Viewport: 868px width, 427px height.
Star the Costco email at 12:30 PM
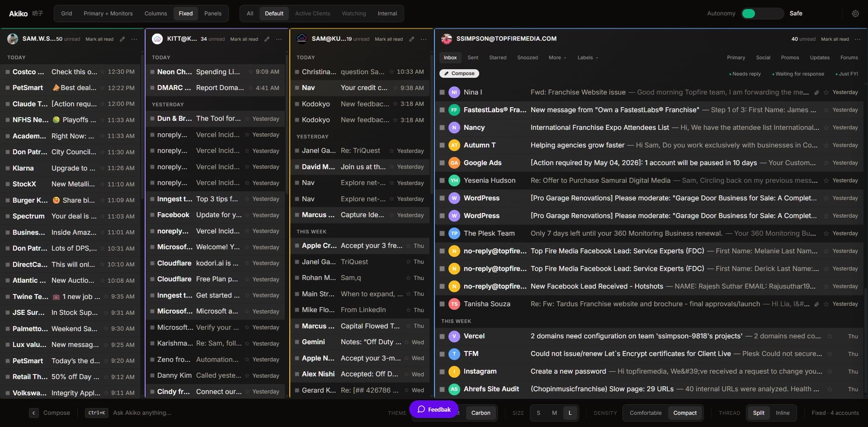coord(103,72)
